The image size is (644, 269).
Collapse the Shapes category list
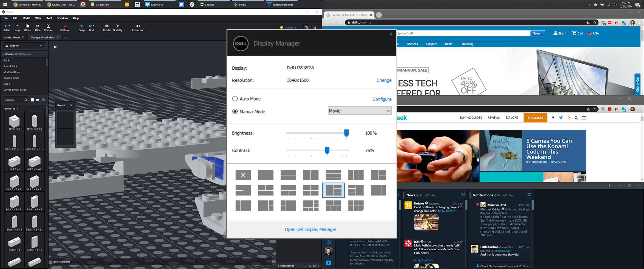click(4, 54)
